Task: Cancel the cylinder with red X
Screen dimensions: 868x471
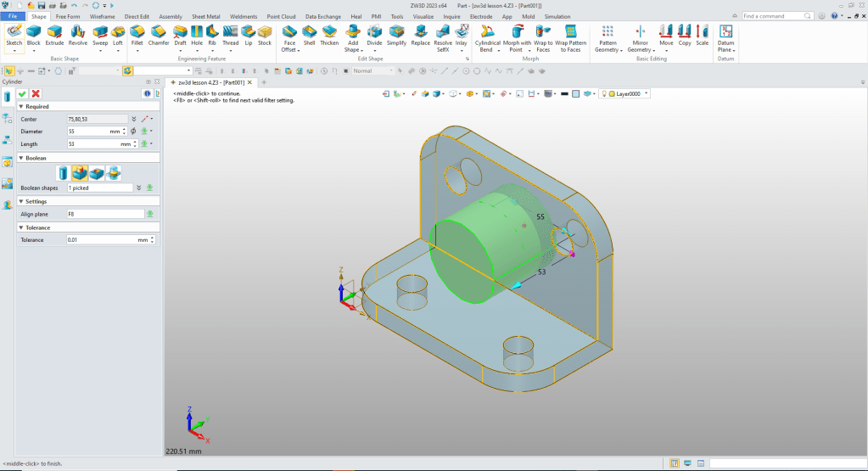Action: 36,93
